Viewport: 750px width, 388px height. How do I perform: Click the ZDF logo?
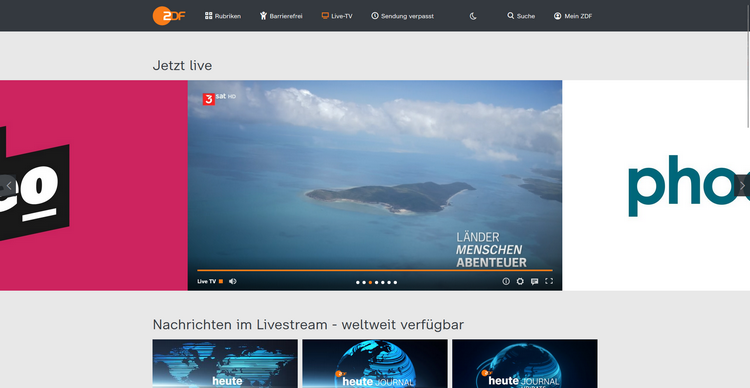pyautogui.click(x=169, y=16)
